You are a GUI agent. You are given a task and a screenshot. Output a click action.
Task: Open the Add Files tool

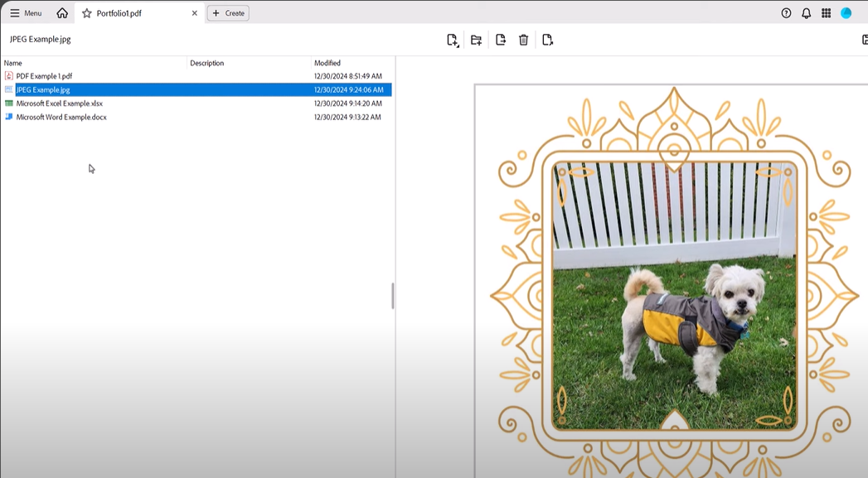tap(451, 39)
